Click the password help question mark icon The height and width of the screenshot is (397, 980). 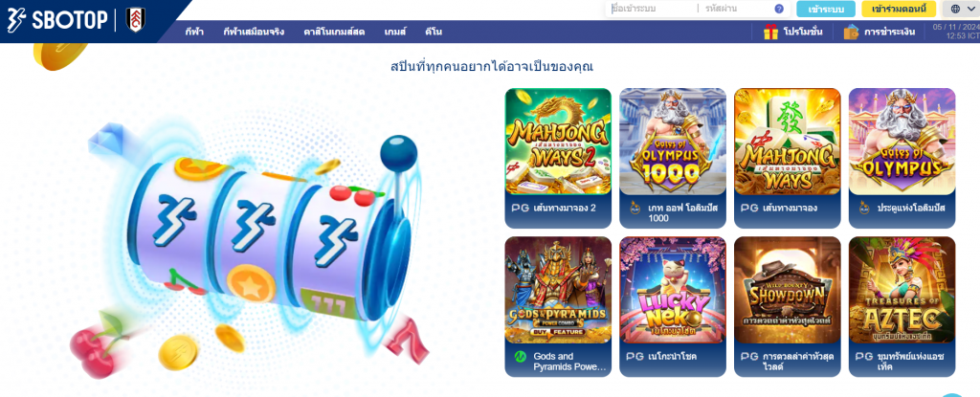pyautogui.click(x=779, y=9)
